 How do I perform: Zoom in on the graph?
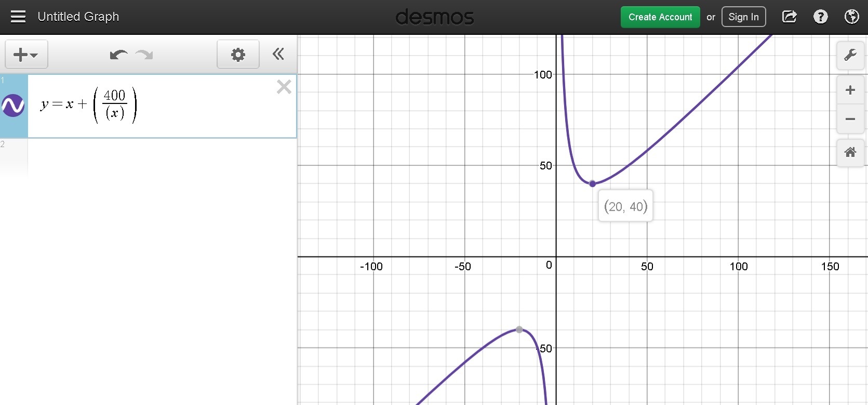pyautogui.click(x=850, y=90)
